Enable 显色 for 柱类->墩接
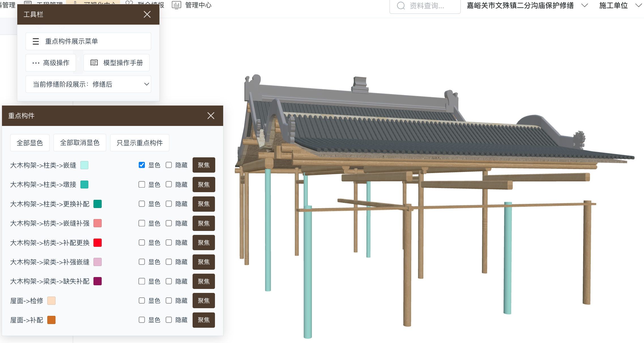This screenshot has width=644, height=343. point(142,185)
